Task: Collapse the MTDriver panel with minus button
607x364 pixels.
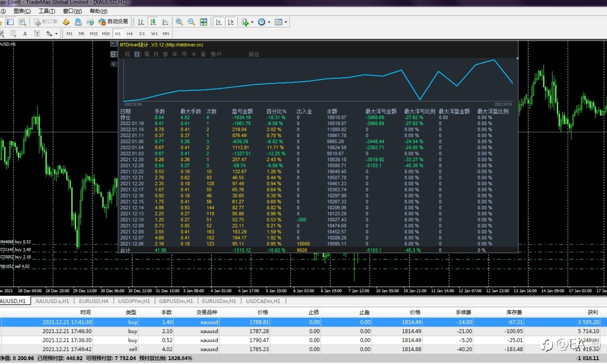Action: pyautogui.click(x=114, y=44)
